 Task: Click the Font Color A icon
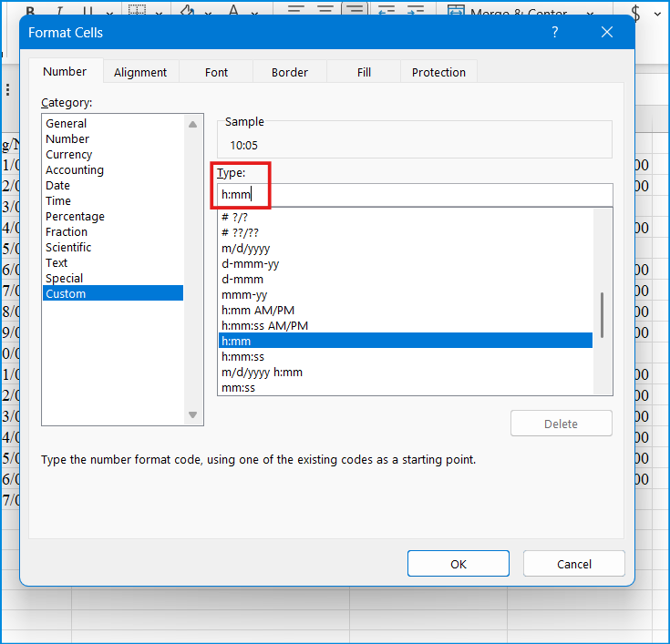pyautogui.click(x=232, y=11)
